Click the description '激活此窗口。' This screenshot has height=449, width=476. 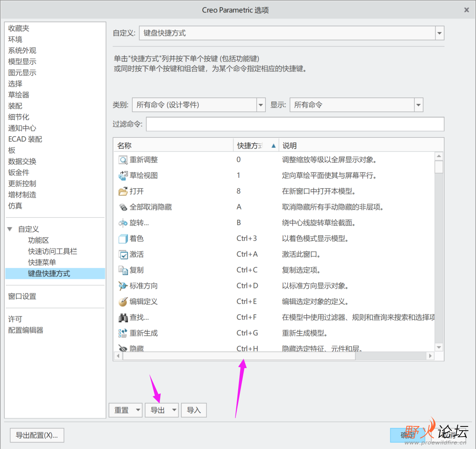[302, 254]
